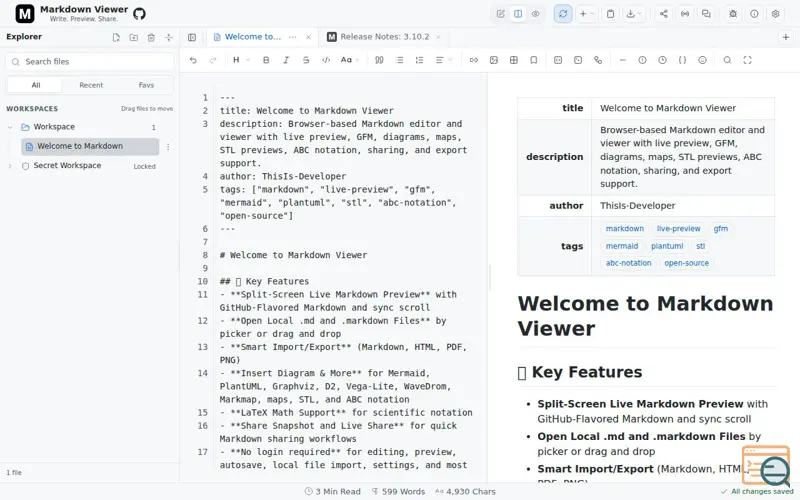This screenshot has width=800, height=500.
Task: Create a new folder in Explorer
Action: (x=134, y=37)
